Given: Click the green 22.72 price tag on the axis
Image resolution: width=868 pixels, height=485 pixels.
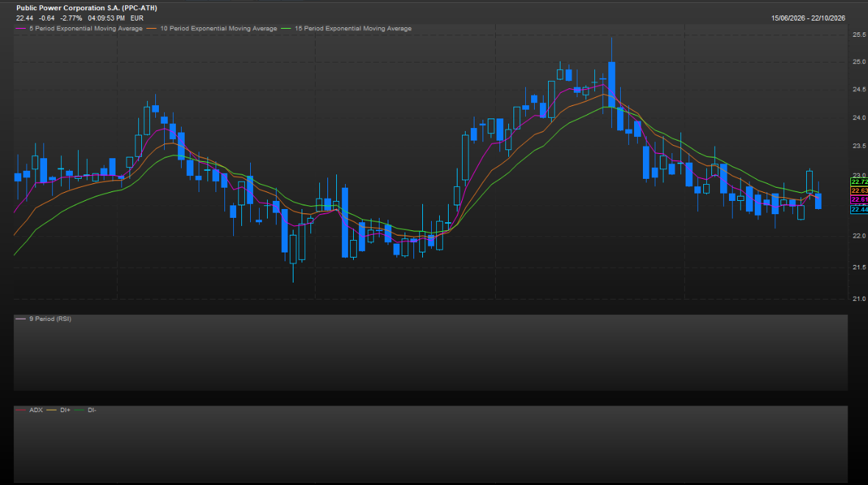Looking at the screenshot, I should point(859,183).
